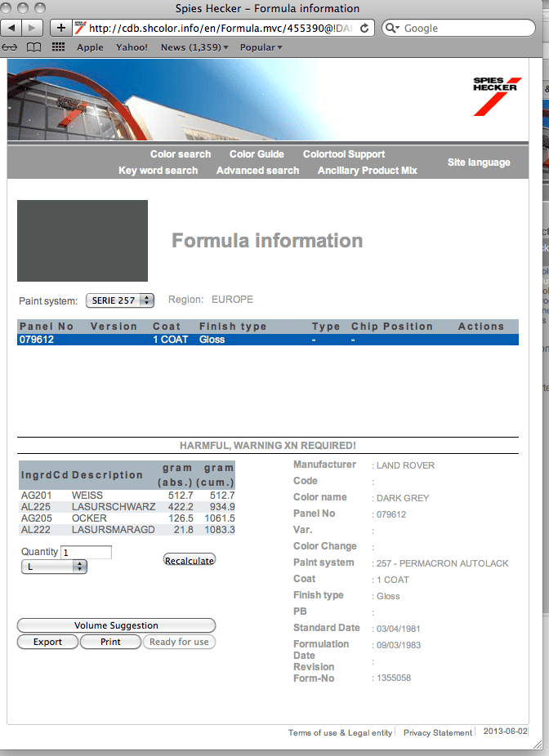549x756 pixels.
Task: Click the Export button
Action: tap(47, 642)
